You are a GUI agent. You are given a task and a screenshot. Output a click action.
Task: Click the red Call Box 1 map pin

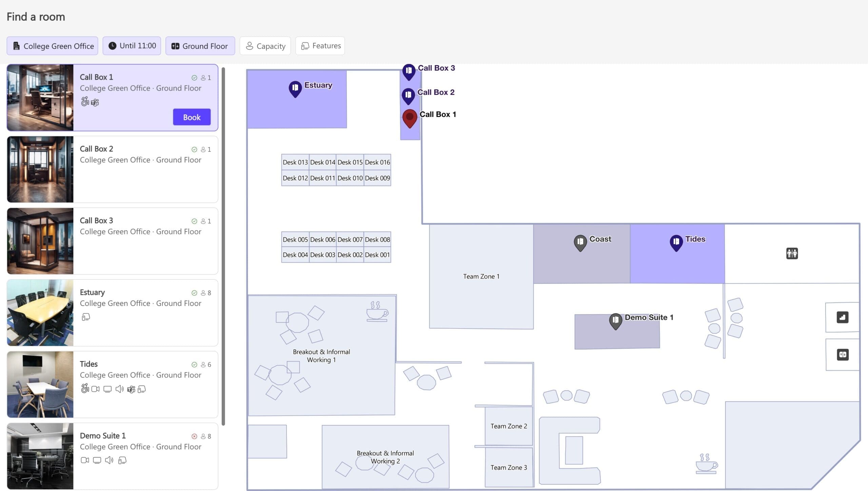tap(409, 118)
